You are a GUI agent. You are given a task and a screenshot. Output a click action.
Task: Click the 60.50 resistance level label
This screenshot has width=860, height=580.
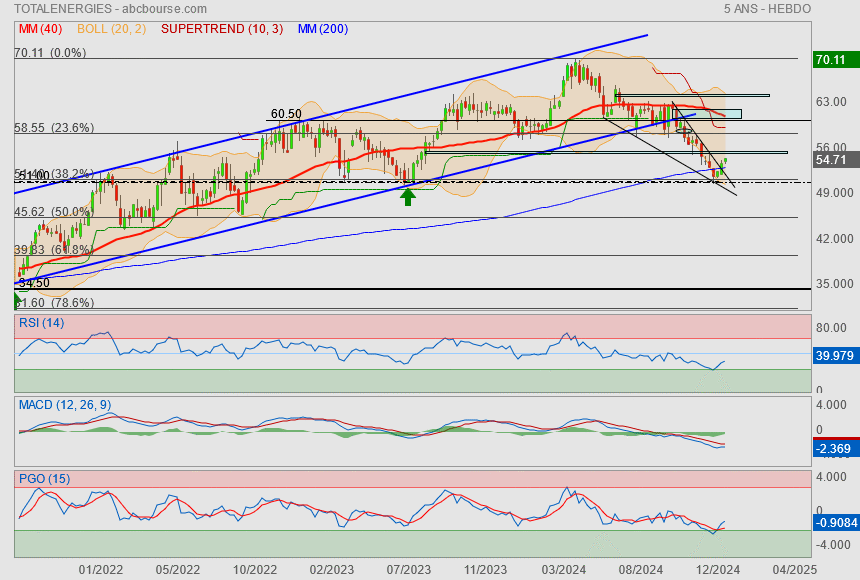point(286,114)
